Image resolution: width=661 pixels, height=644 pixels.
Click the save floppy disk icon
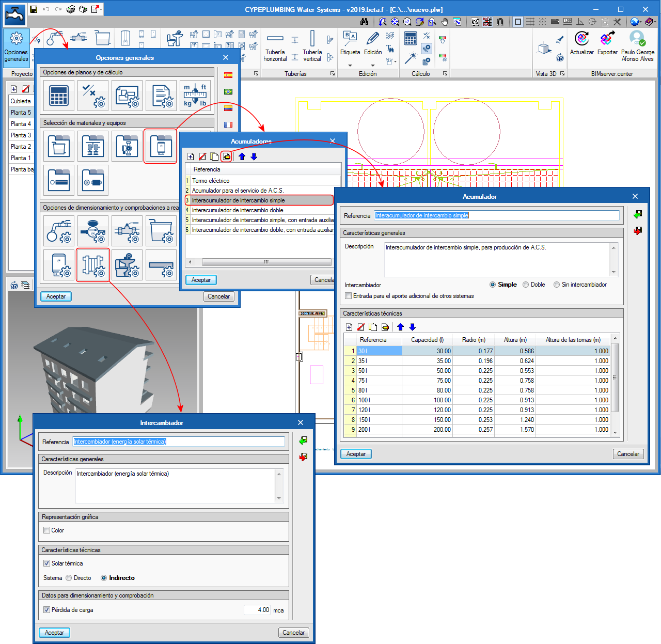pos(34,9)
